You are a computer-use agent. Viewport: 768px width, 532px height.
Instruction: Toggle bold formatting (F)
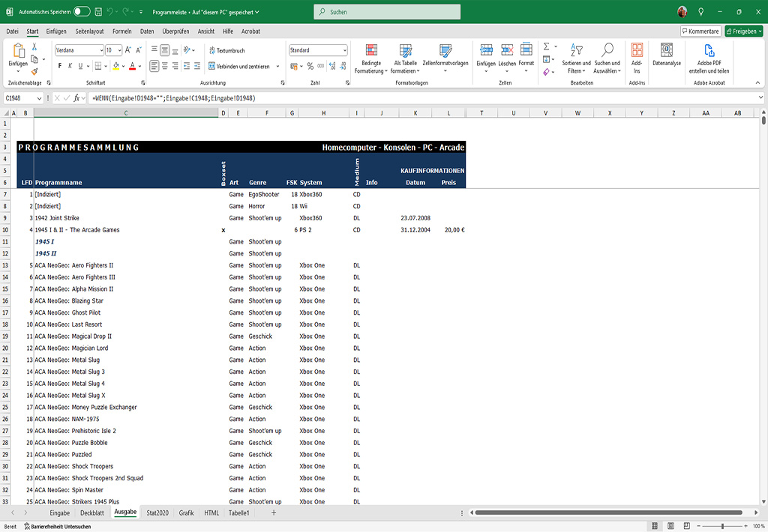pos(60,66)
